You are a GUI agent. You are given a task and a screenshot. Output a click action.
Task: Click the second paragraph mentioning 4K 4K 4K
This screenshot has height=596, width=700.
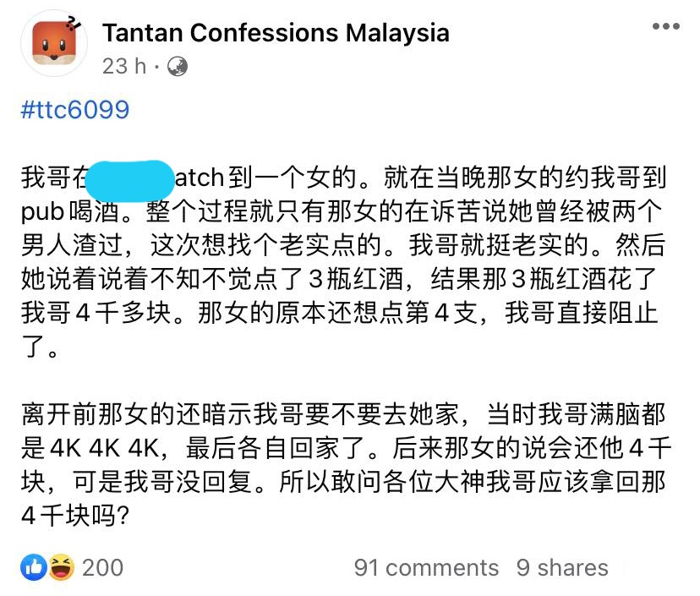tap(346, 464)
